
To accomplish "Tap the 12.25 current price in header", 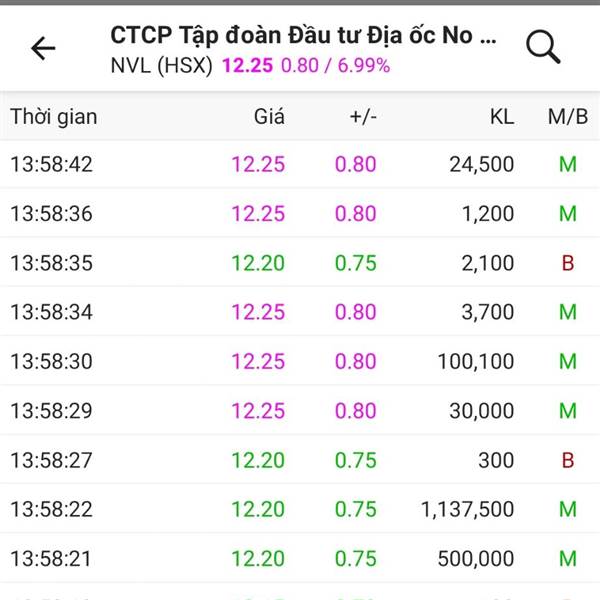I will (x=248, y=65).
